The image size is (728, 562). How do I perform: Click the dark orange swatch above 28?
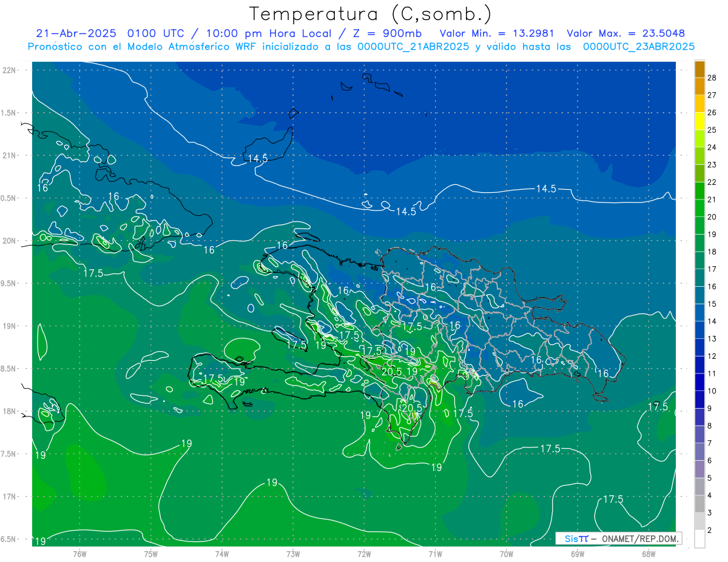coord(699,70)
